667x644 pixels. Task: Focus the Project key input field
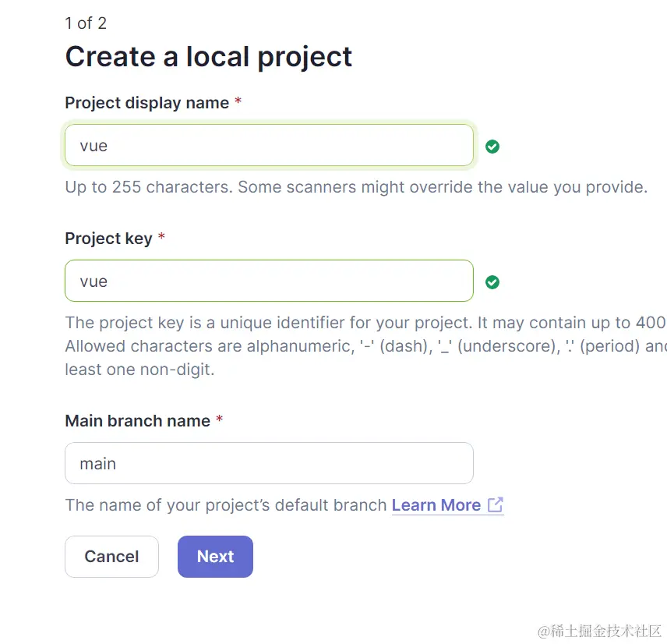269,281
